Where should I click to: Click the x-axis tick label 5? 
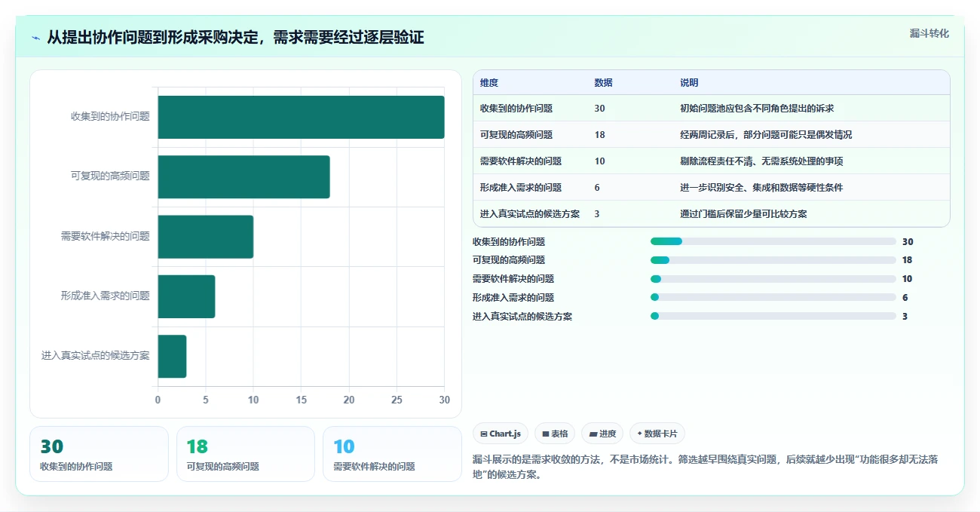click(x=206, y=400)
